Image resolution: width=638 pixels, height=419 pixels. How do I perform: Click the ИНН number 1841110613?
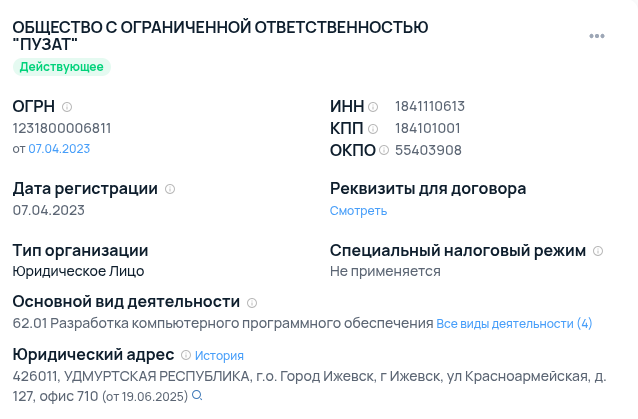(430, 107)
